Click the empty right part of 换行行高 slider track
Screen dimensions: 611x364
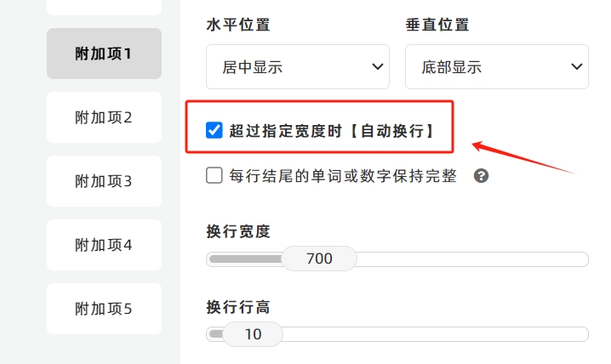click(x=436, y=334)
